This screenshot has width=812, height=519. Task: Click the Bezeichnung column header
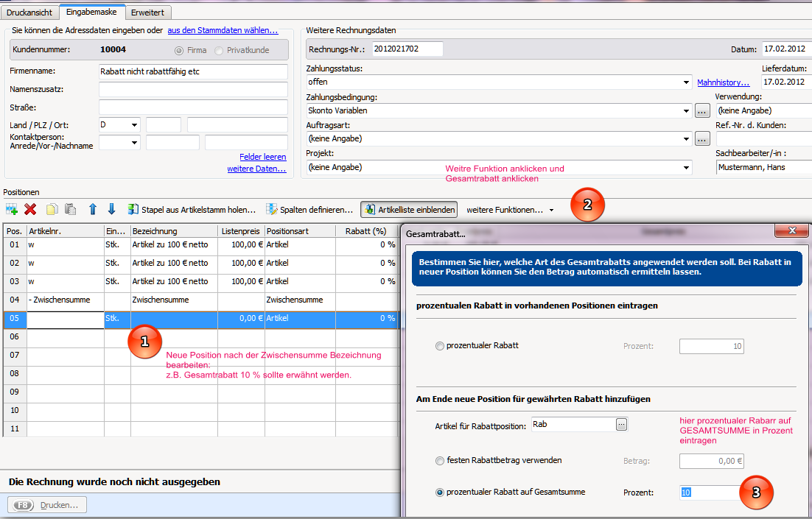[174, 231]
